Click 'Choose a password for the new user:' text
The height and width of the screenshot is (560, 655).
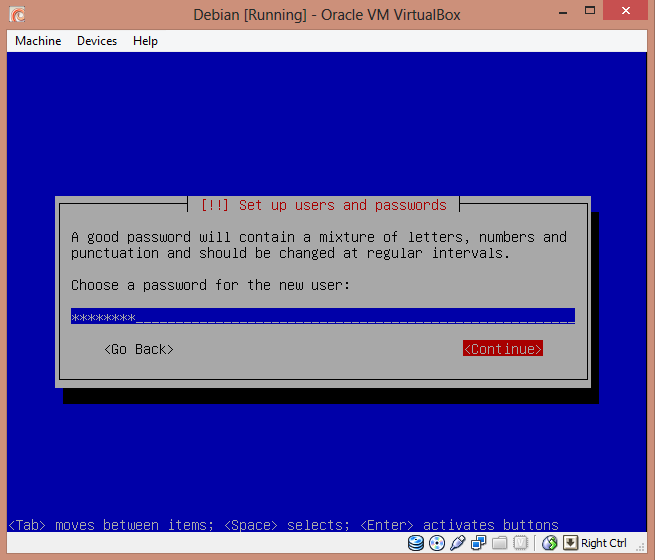click(x=210, y=285)
